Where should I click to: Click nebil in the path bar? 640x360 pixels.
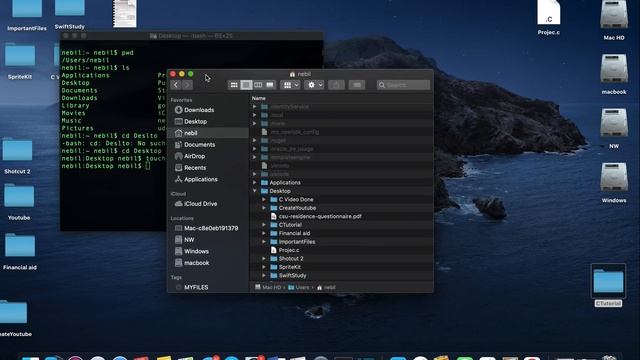click(x=326, y=287)
